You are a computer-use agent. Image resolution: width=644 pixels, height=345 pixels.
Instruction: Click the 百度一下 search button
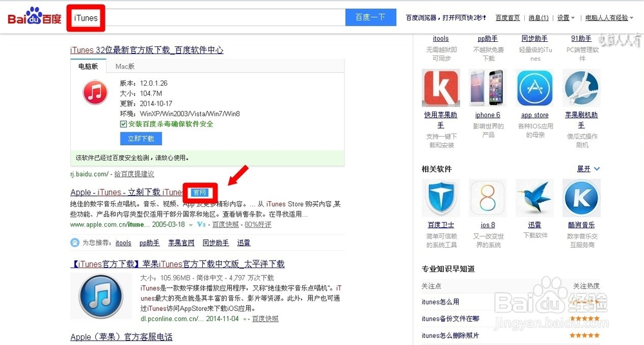(x=370, y=17)
